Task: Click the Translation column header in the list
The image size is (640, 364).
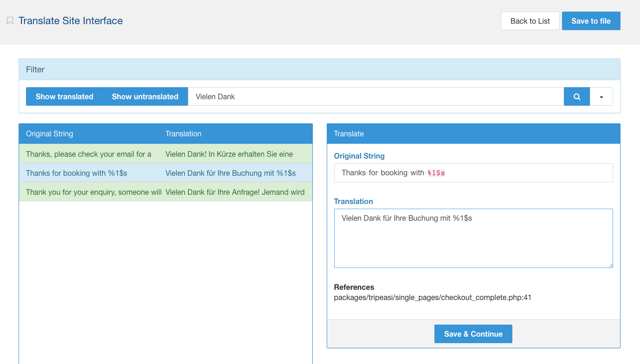Action: click(183, 134)
